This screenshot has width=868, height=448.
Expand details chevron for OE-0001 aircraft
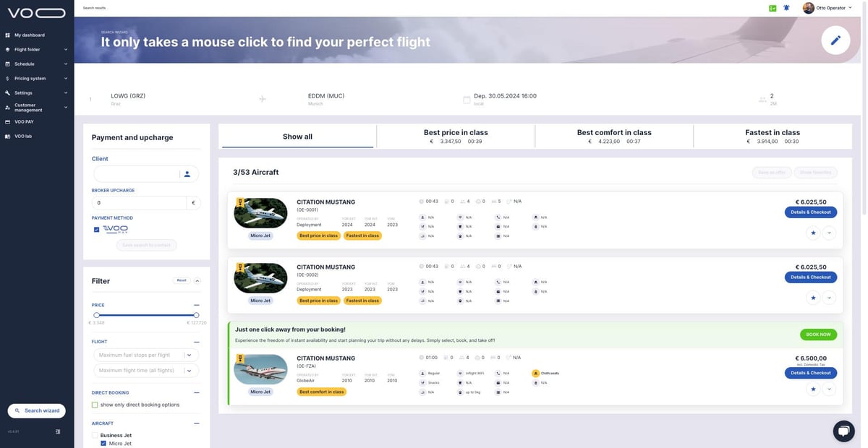(x=829, y=233)
